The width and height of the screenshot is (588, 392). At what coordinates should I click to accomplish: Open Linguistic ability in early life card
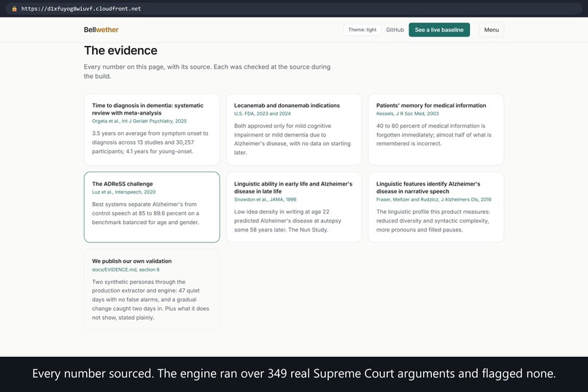click(293, 207)
